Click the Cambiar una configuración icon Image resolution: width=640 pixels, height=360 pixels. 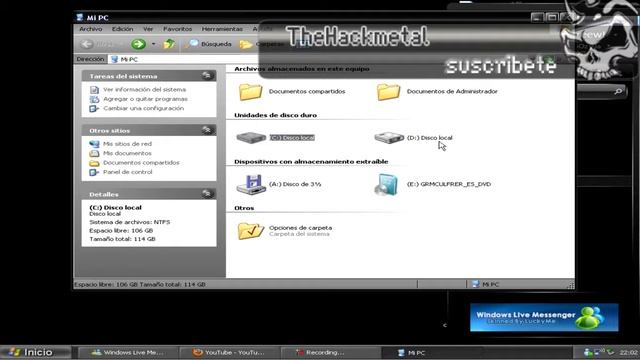coord(94,108)
